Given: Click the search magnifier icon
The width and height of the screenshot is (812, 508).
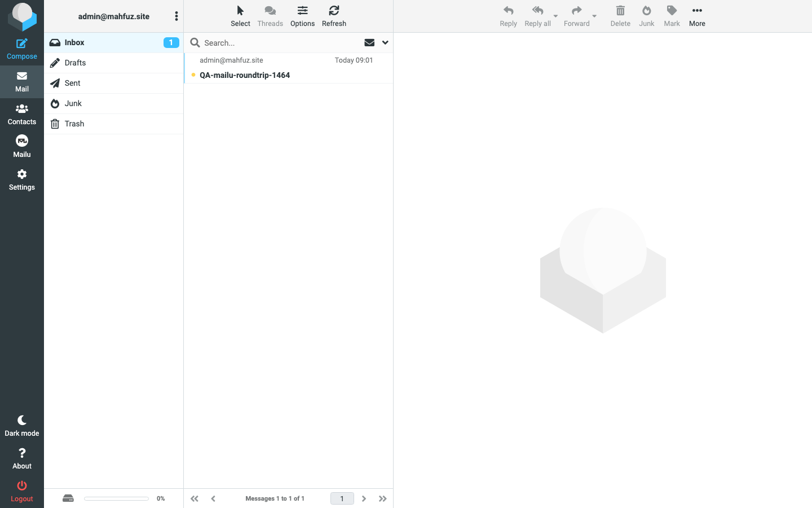Looking at the screenshot, I should [x=195, y=43].
